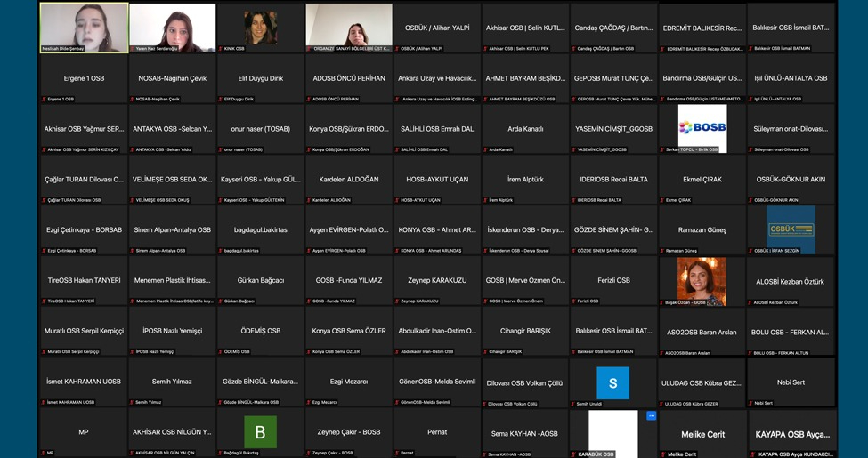The image size is (868, 458).
Task: Select the AHMET BAYRAM BEŞİKDÜZÜ tile
Action: pos(525,78)
